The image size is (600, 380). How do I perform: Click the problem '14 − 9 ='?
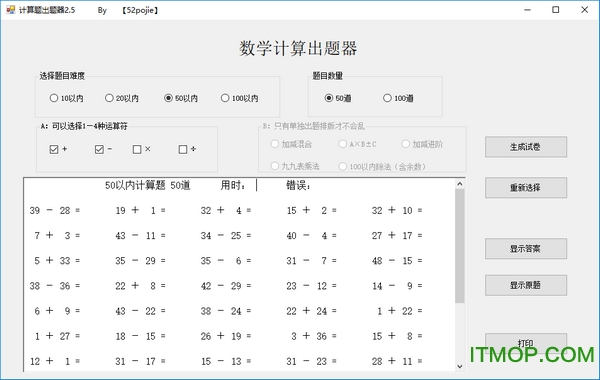[x=397, y=286]
